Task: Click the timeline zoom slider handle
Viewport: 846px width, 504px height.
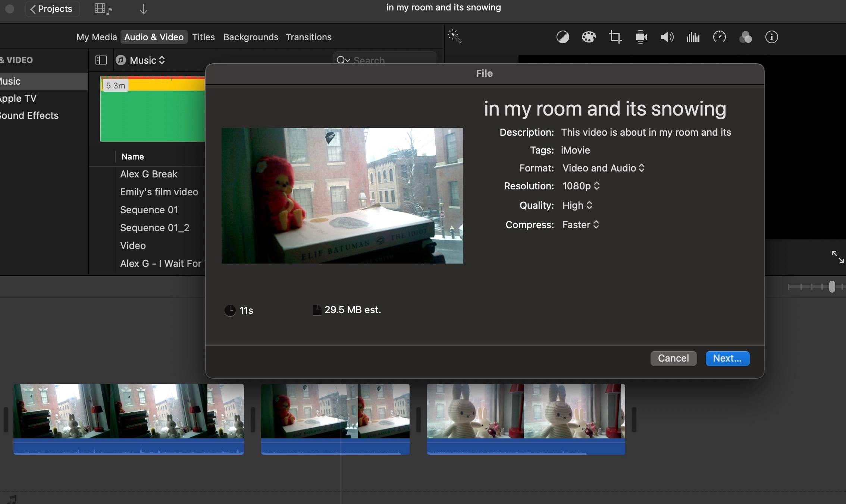Action: [x=832, y=286]
